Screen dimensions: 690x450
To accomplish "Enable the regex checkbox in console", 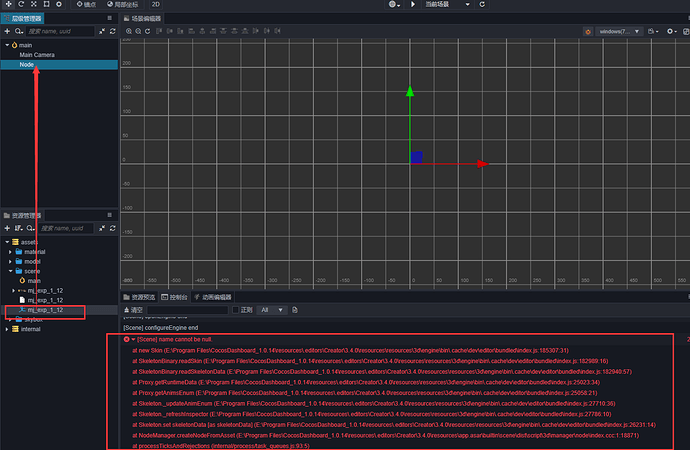I will coord(235,310).
